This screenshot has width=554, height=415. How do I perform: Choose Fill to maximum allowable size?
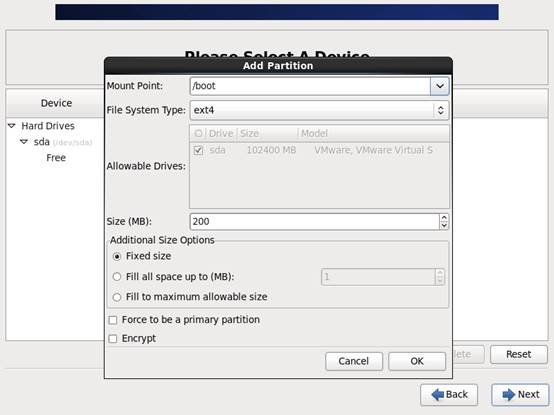click(117, 297)
